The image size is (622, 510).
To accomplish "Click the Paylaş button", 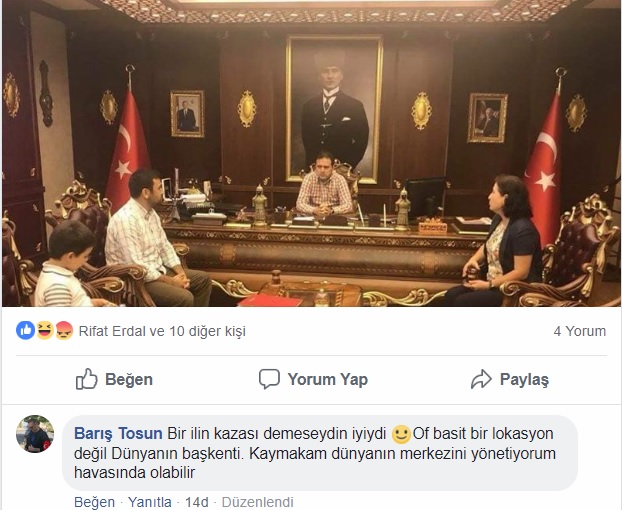I will [510, 379].
